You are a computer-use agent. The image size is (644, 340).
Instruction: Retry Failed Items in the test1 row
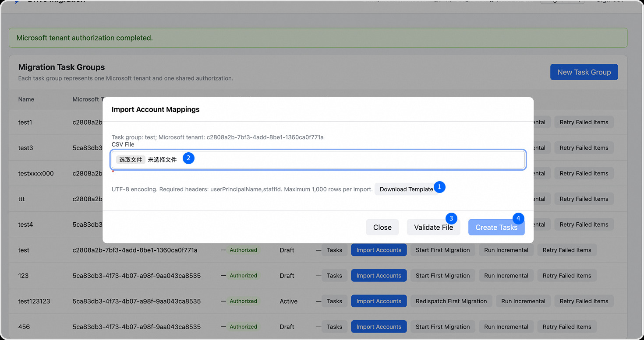584,123
